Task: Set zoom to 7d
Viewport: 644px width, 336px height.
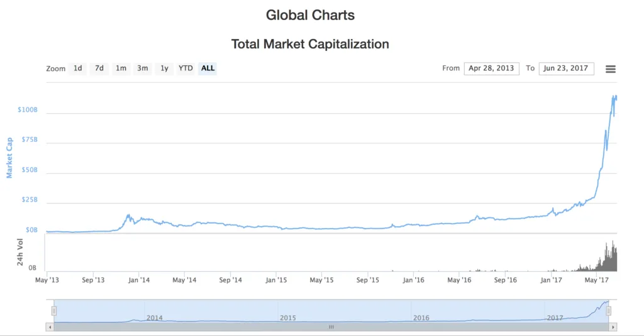Action: coord(99,68)
